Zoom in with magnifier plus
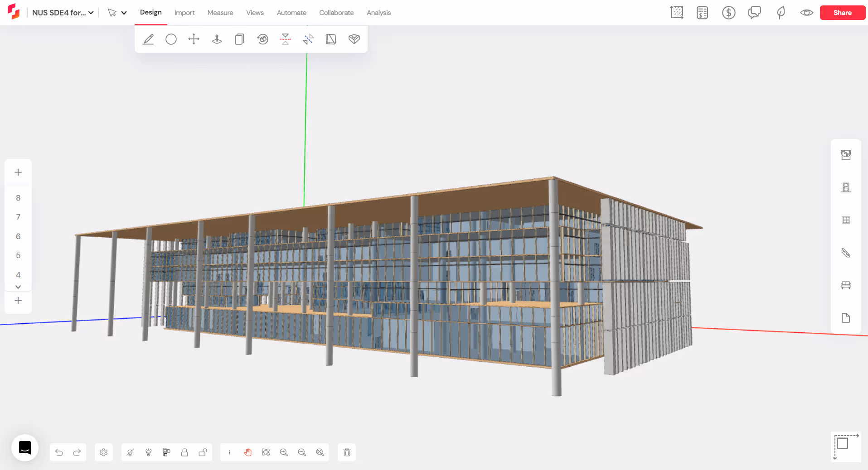The image size is (868, 470). 284,452
